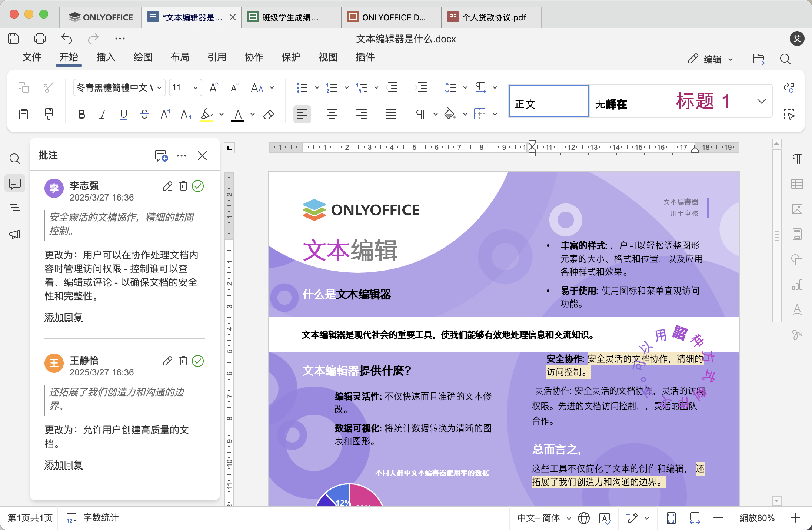Select the Text Art settings icon
Viewport: 812px width, 530px height.
[x=797, y=310]
